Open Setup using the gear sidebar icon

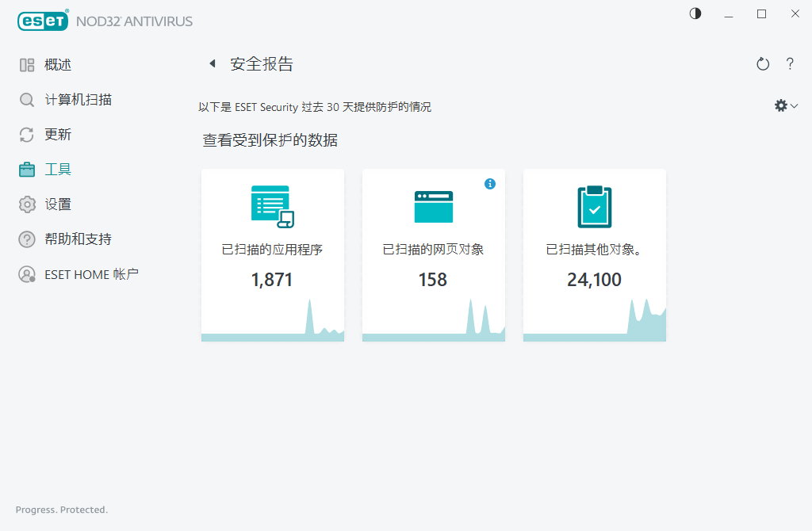[x=26, y=204]
